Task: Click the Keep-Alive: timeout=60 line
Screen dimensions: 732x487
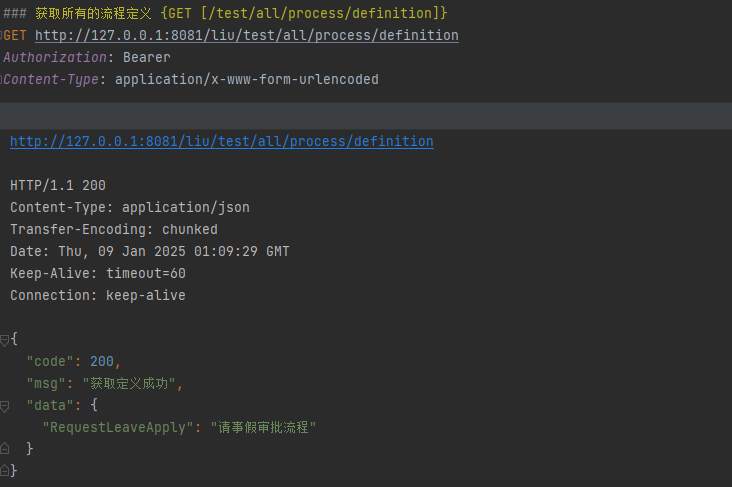Action: (97, 274)
